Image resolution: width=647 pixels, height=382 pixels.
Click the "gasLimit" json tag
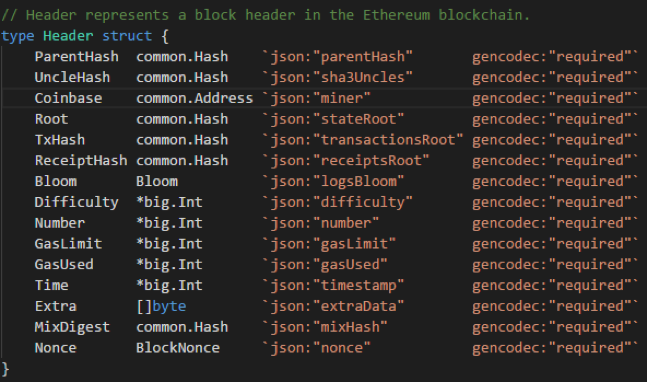(x=354, y=244)
